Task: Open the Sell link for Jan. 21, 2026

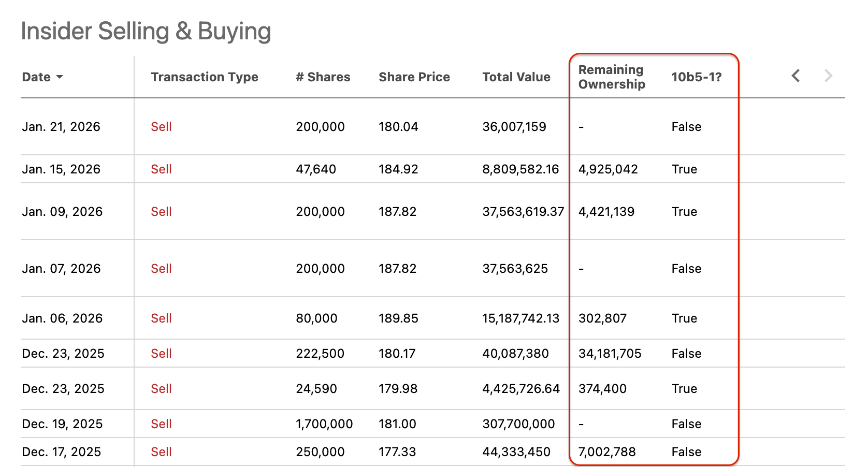Action: (x=161, y=127)
